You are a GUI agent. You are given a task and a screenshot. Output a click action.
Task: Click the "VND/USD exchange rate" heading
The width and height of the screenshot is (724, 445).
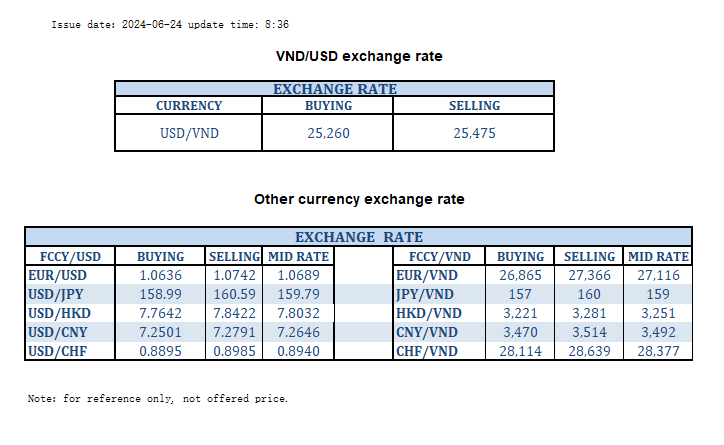tap(359, 56)
